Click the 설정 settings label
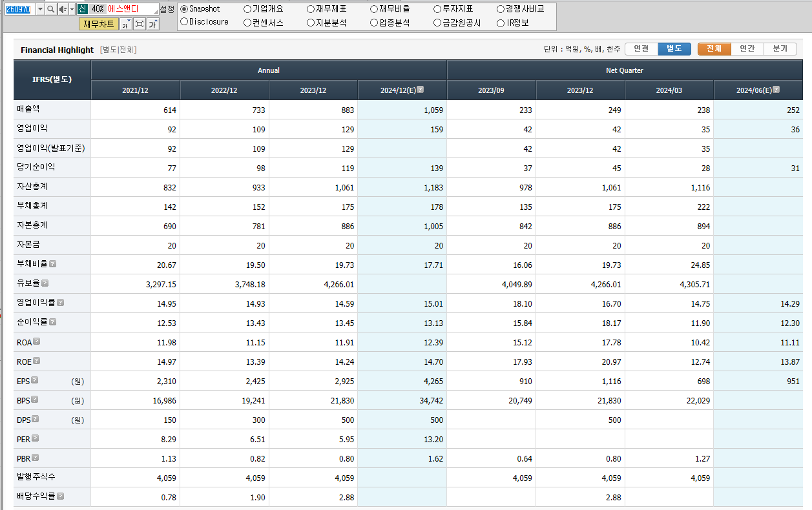The height and width of the screenshot is (510, 812). [x=167, y=9]
